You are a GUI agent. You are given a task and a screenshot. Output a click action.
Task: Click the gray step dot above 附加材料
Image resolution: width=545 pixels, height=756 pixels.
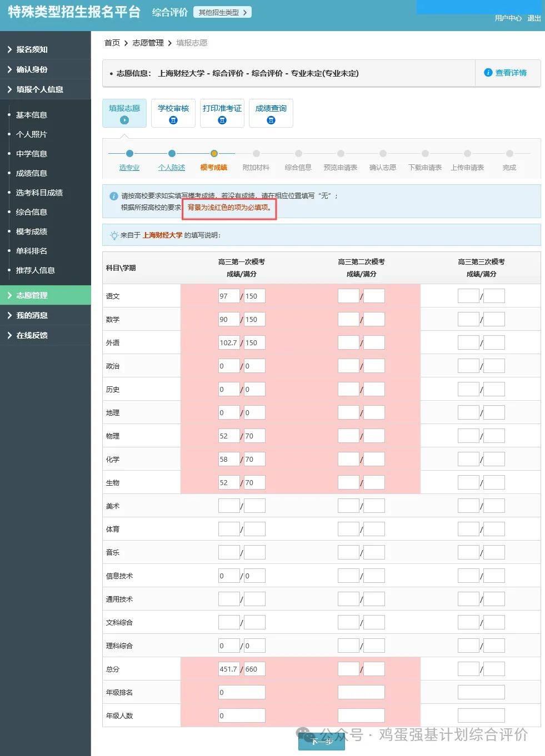point(256,153)
